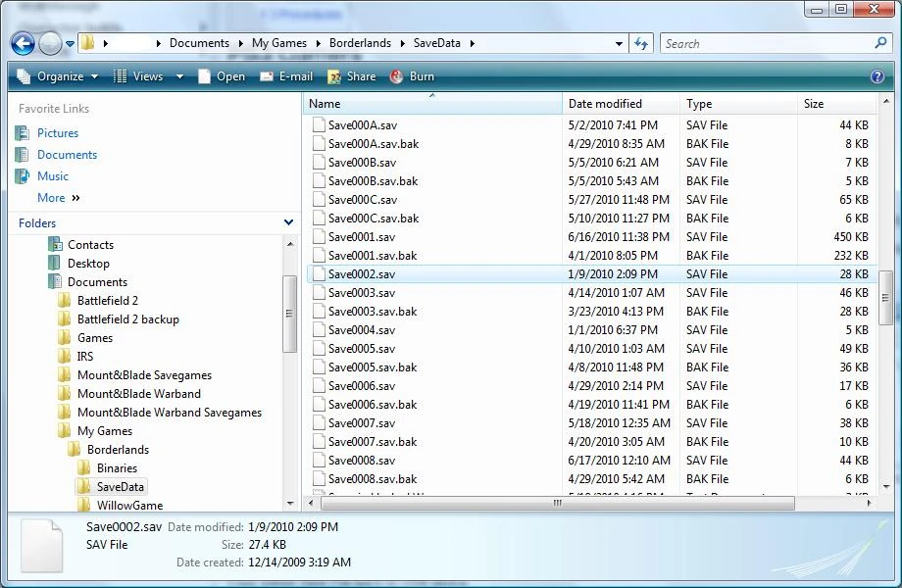Open the Views dropdown arrow
The width and height of the screenshot is (902, 588).
tap(179, 76)
